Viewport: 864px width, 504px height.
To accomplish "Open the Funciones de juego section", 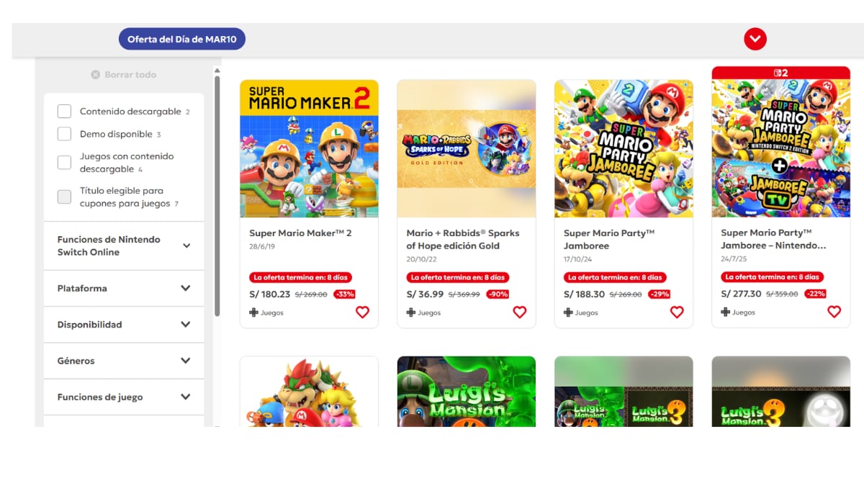I will [x=124, y=396].
